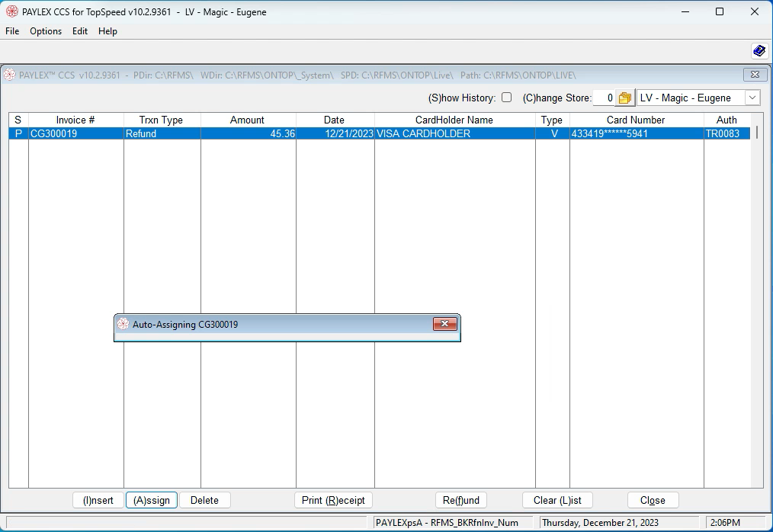Open the Options menu
The image size is (773, 532).
point(46,31)
